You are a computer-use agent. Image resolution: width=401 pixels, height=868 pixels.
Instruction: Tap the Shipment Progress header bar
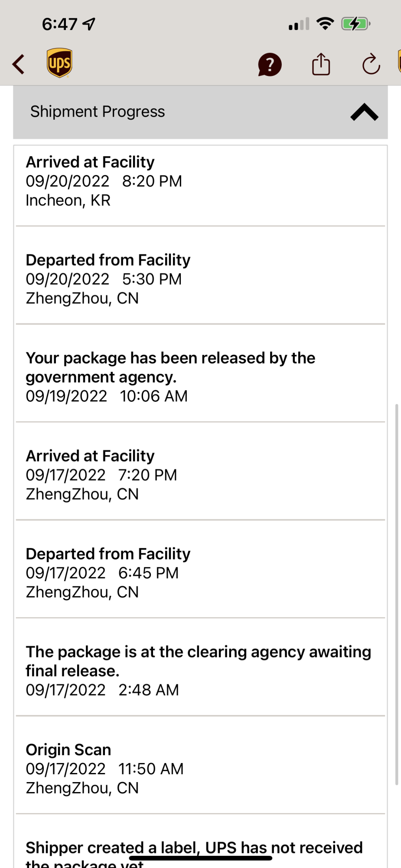pos(200,112)
